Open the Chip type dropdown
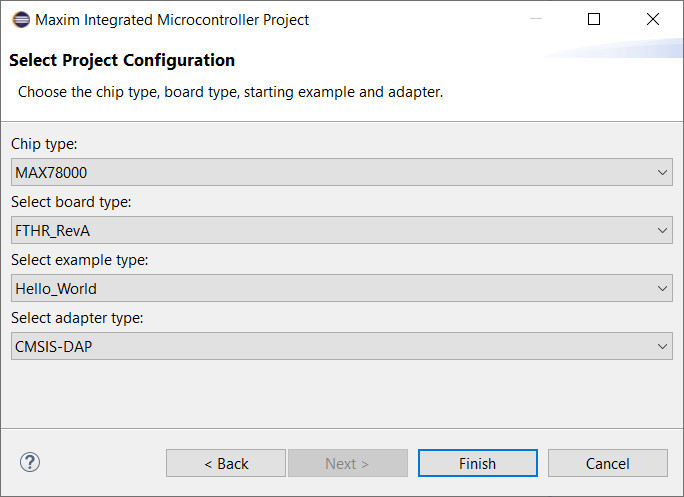Screen dimensions: 684x497 (340, 172)
